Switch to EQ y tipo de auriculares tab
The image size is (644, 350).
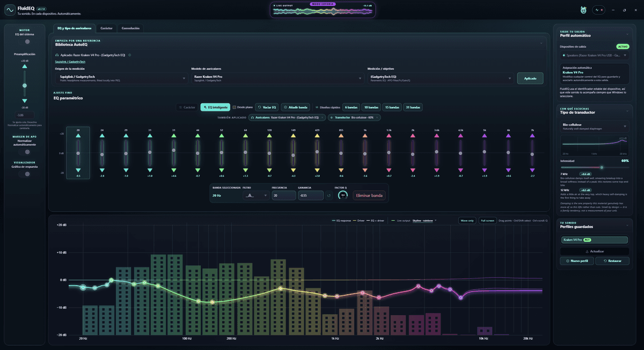75,28
